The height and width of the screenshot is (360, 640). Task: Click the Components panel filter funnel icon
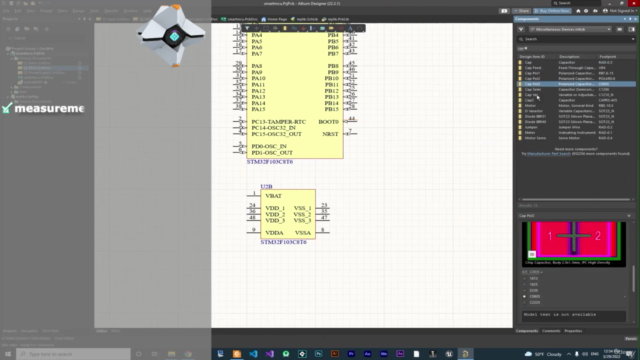click(x=521, y=29)
